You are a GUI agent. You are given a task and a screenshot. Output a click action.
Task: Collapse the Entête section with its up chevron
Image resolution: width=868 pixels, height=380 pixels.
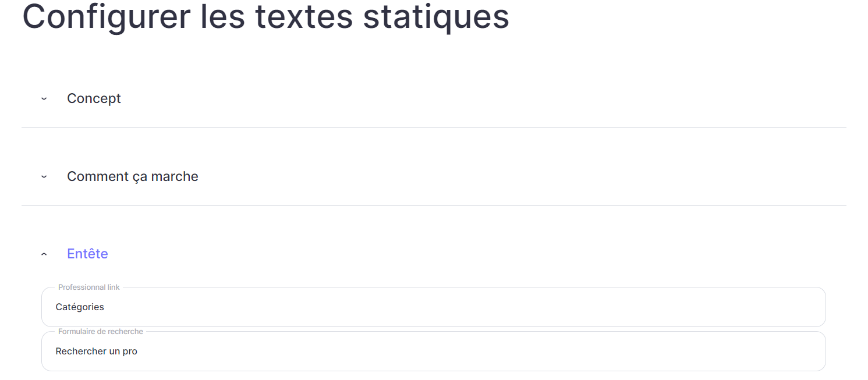(44, 254)
